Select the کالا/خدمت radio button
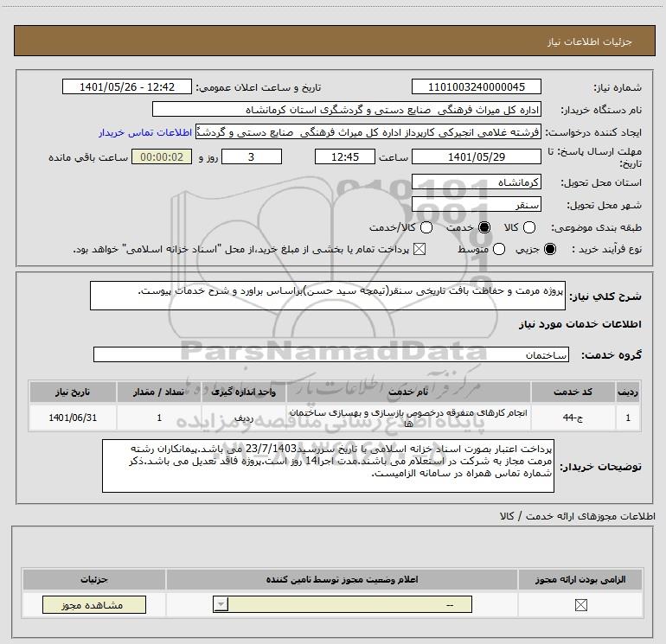666x644 pixels. click(x=426, y=227)
